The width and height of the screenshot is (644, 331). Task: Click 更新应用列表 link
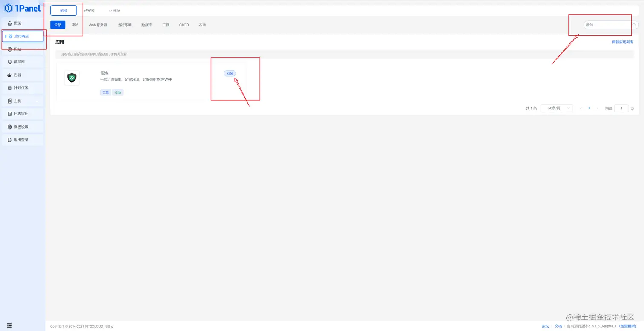[623, 42]
